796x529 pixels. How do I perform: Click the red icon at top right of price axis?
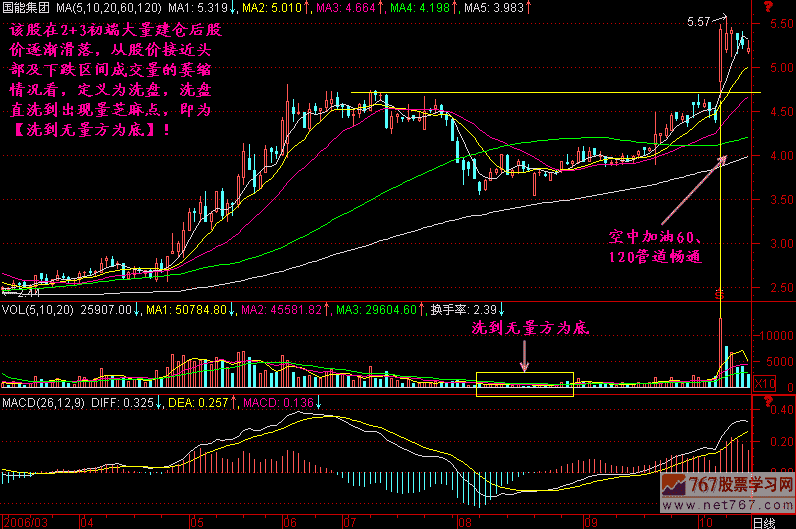tap(770, 8)
